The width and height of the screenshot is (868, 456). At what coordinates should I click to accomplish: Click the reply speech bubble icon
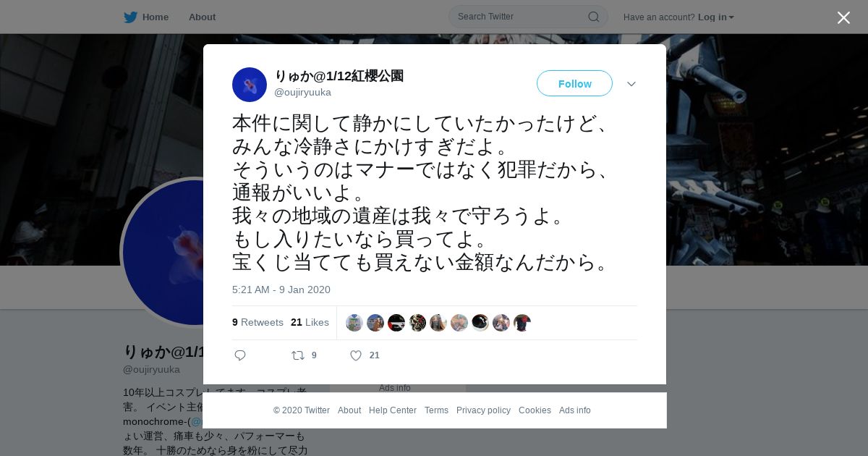[x=240, y=355]
